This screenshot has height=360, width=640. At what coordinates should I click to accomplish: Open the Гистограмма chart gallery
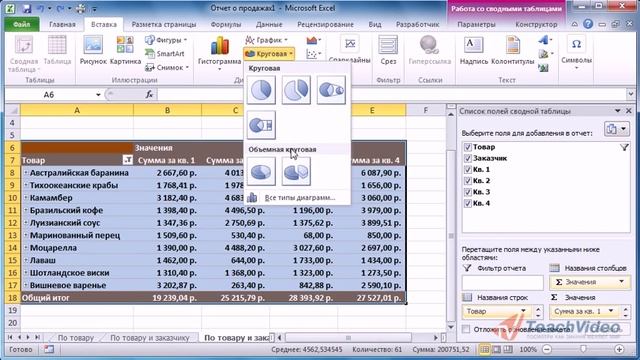click(220, 53)
